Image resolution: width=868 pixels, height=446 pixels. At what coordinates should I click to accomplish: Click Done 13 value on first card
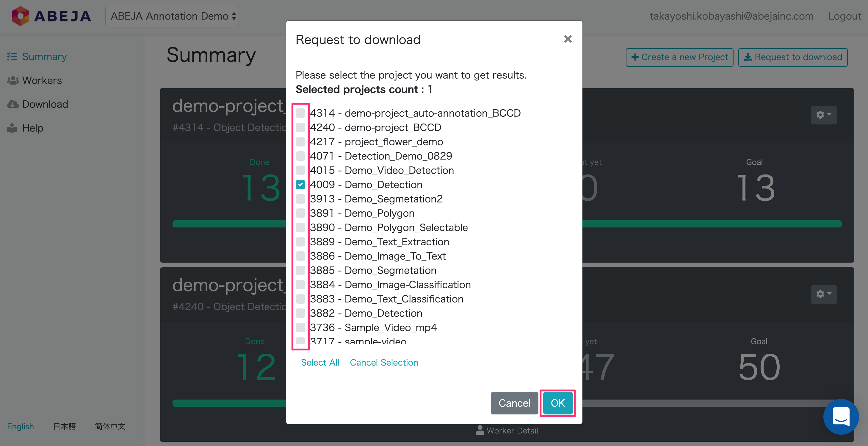click(x=261, y=188)
